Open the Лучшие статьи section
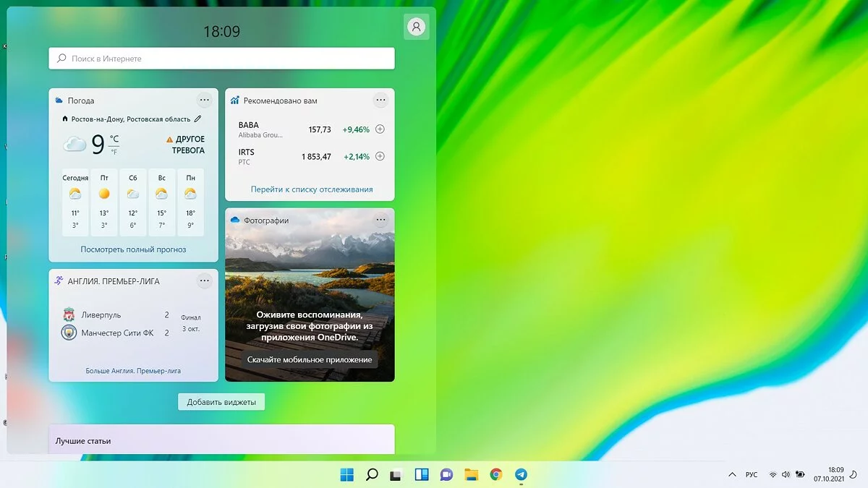Image resolution: width=868 pixels, height=488 pixels. point(221,440)
